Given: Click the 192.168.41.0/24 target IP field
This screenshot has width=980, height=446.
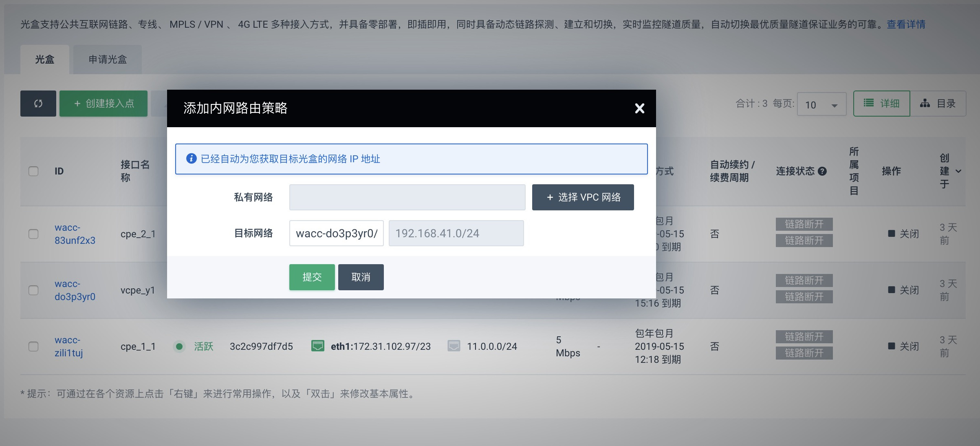Looking at the screenshot, I should coord(456,233).
